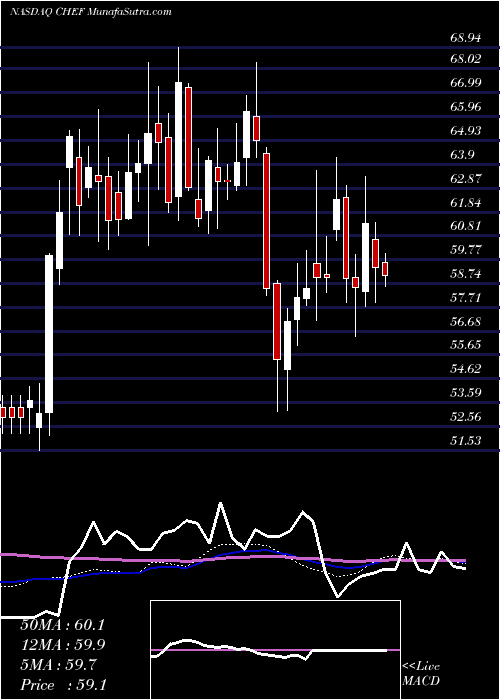Click the 50MA : 60.1 readout
This screenshot has width=500, height=700.
[62, 625]
